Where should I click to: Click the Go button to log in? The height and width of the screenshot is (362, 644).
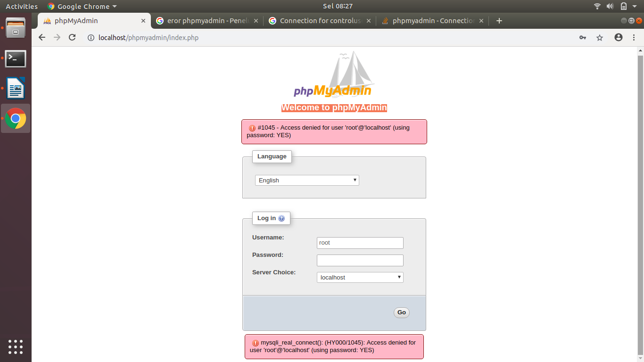coord(402,313)
